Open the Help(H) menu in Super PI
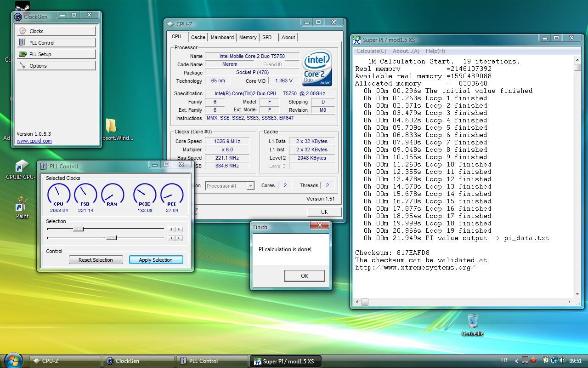 pos(435,51)
